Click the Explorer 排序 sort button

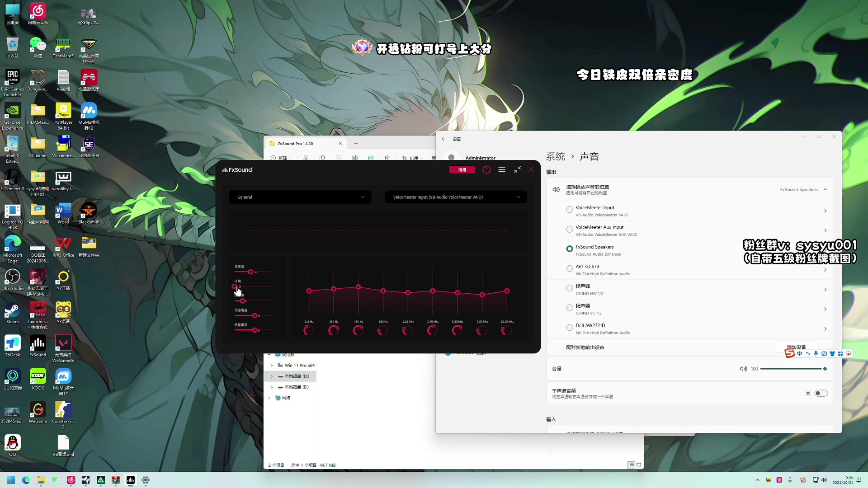click(x=412, y=158)
